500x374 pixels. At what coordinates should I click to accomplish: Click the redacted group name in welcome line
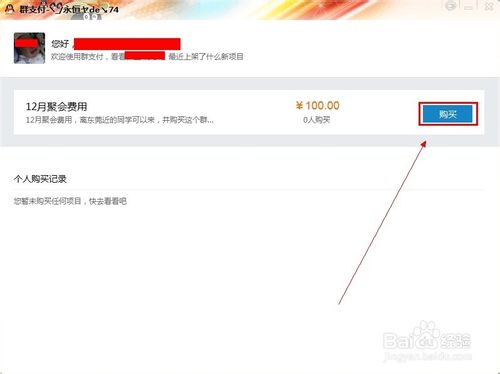(145, 56)
